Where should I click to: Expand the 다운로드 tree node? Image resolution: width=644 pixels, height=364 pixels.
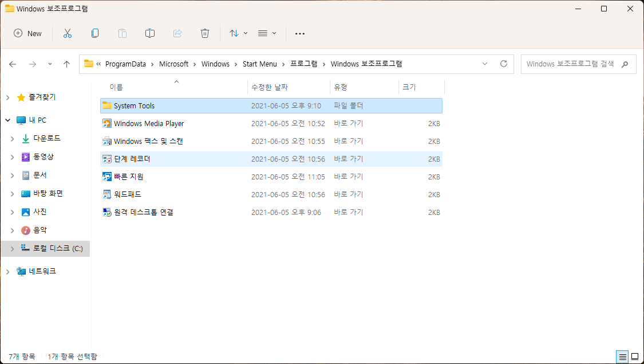click(13, 139)
